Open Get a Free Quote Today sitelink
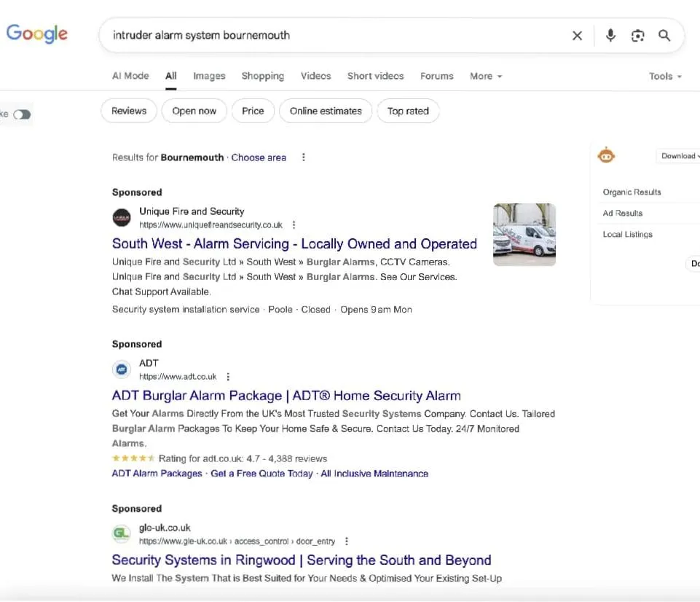Image resolution: width=700 pixels, height=602 pixels. (261, 474)
